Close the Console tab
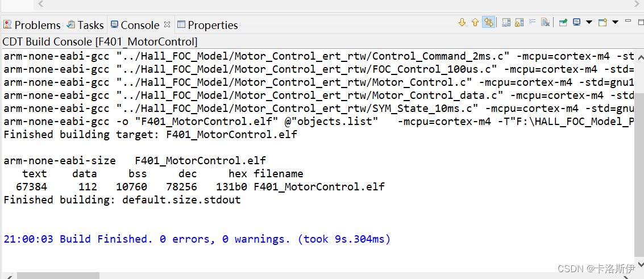Viewport: 644px width, 279px height. pyautogui.click(x=167, y=24)
